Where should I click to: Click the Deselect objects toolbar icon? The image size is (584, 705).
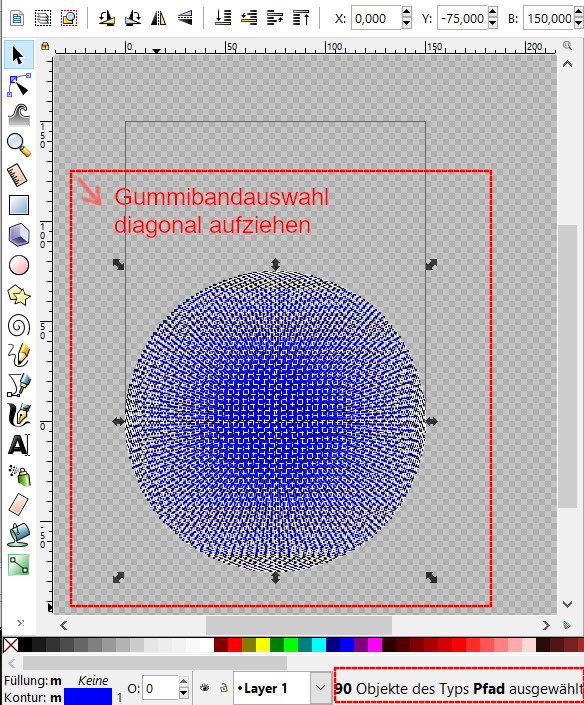tap(69, 18)
